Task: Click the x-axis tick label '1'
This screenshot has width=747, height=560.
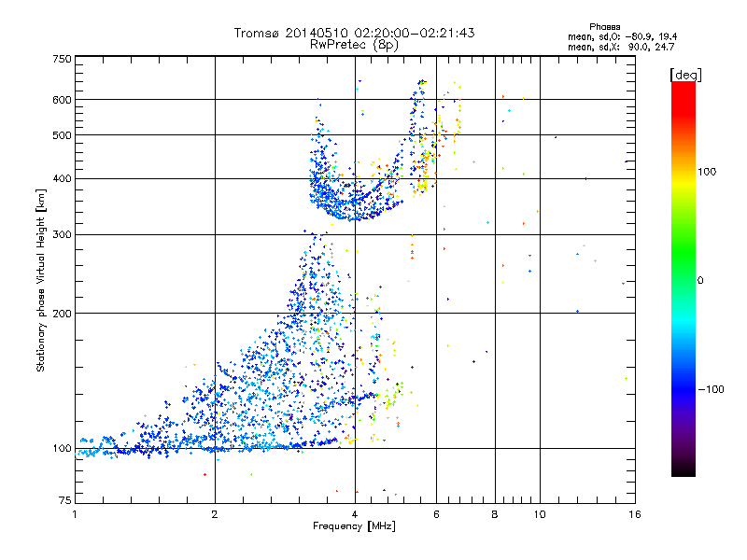Action: pos(75,514)
